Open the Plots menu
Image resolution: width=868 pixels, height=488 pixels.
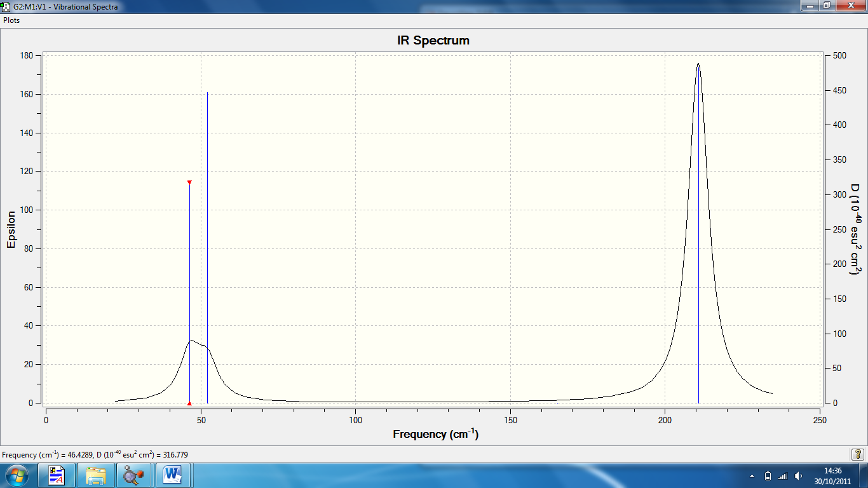tap(11, 20)
